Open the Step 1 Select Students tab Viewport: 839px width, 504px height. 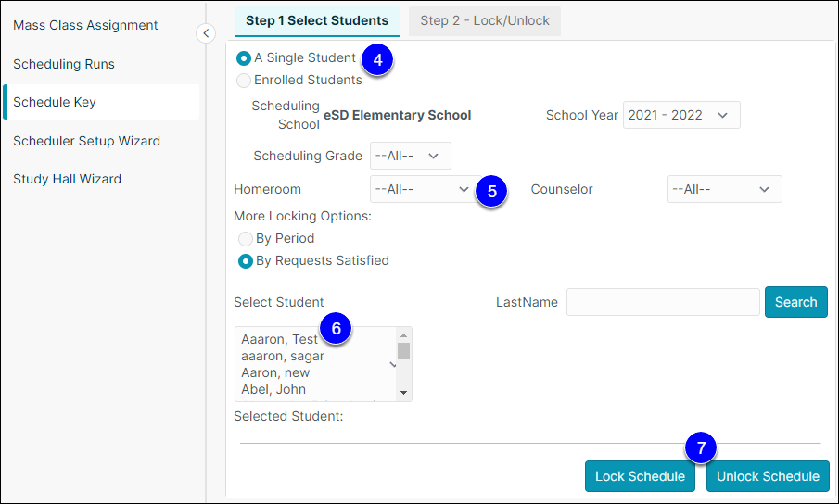(x=317, y=20)
